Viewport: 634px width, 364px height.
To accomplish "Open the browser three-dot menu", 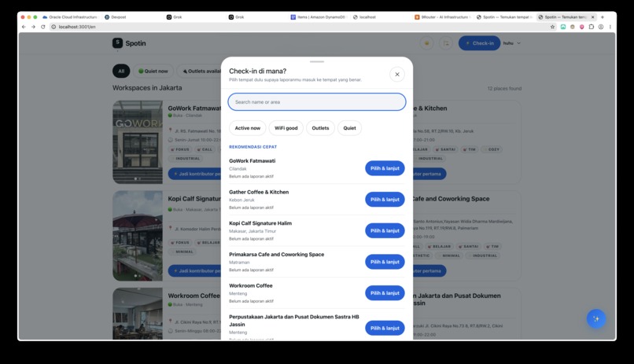I will click(x=610, y=27).
